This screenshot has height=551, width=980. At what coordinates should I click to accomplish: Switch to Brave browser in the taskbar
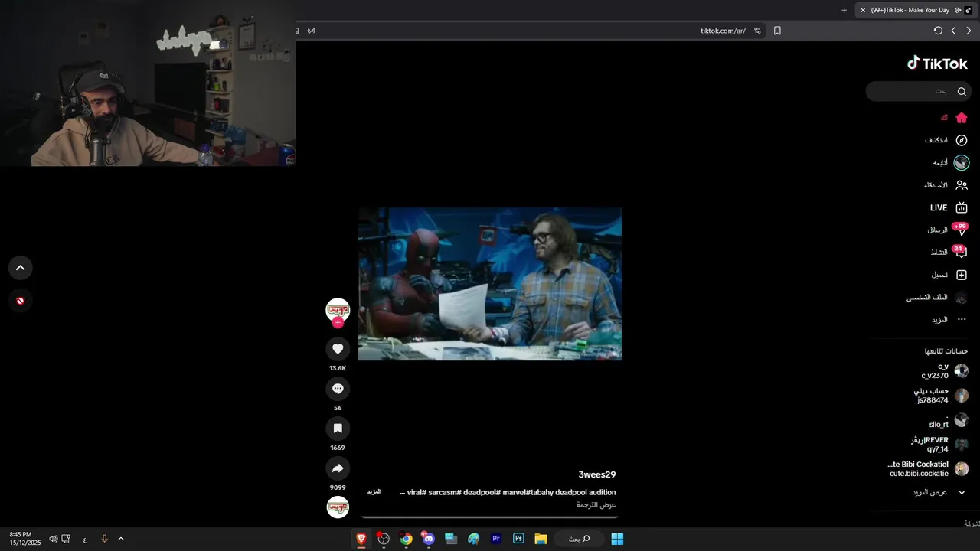click(361, 539)
